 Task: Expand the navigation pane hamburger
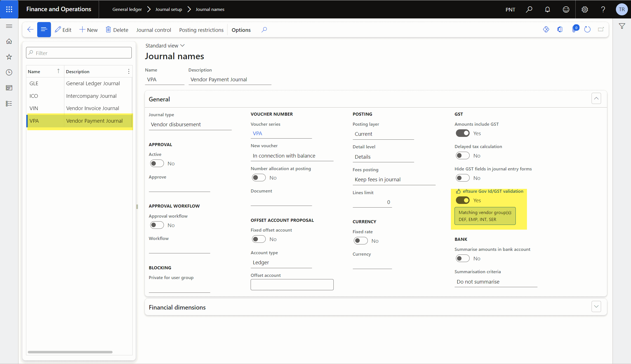tap(9, 26)
